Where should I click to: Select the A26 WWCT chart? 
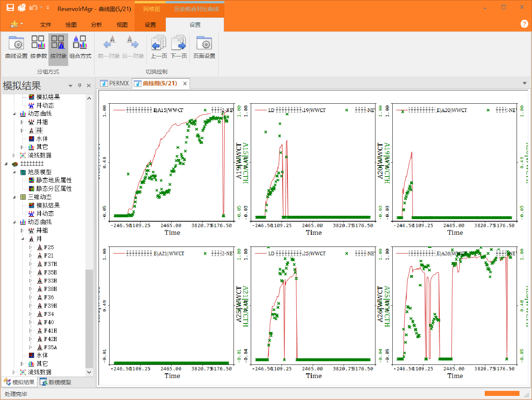point(455,305)
